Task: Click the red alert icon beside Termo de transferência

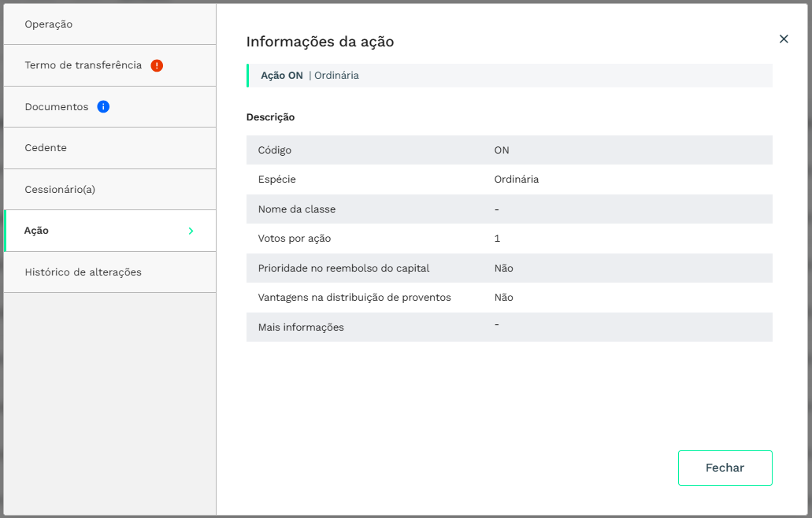Action: (157, 65)
